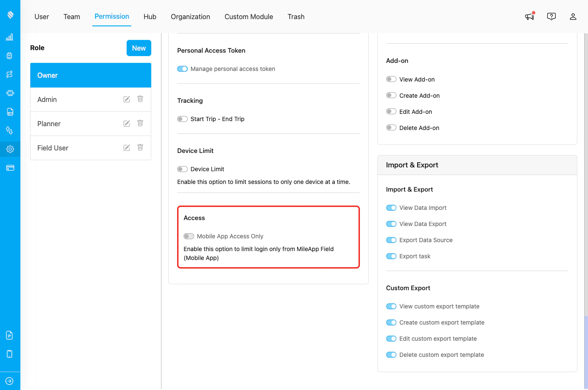Edit the Planner role
The width and height of the screenshot is (588, 390).
coord(126,123)
